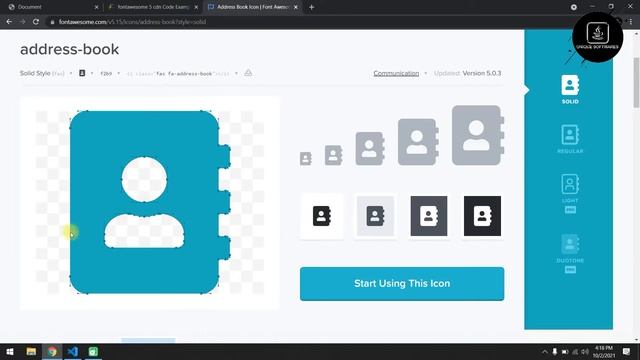Viewport: 640px width, 360px height.
Task: Open a new browser tab
Action: (x=311, y=7)
